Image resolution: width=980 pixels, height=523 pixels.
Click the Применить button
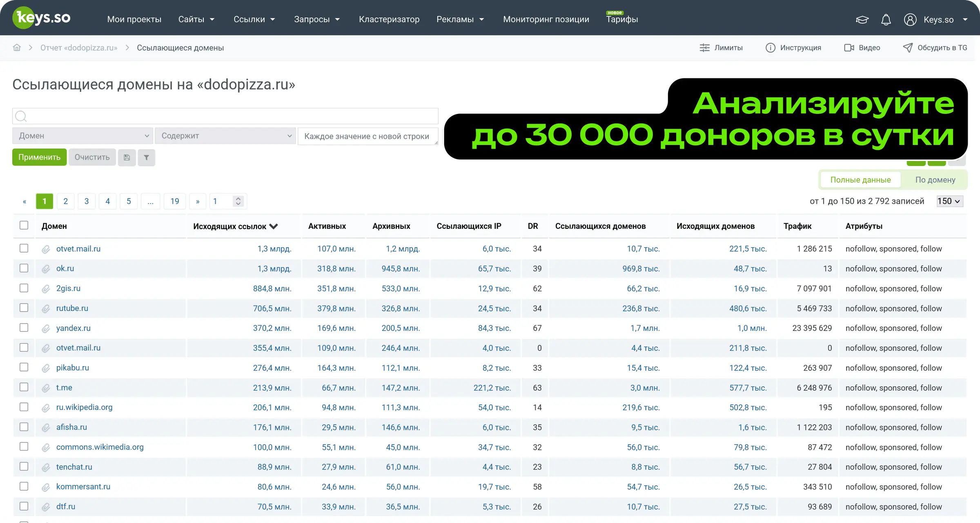pos(39,157)
